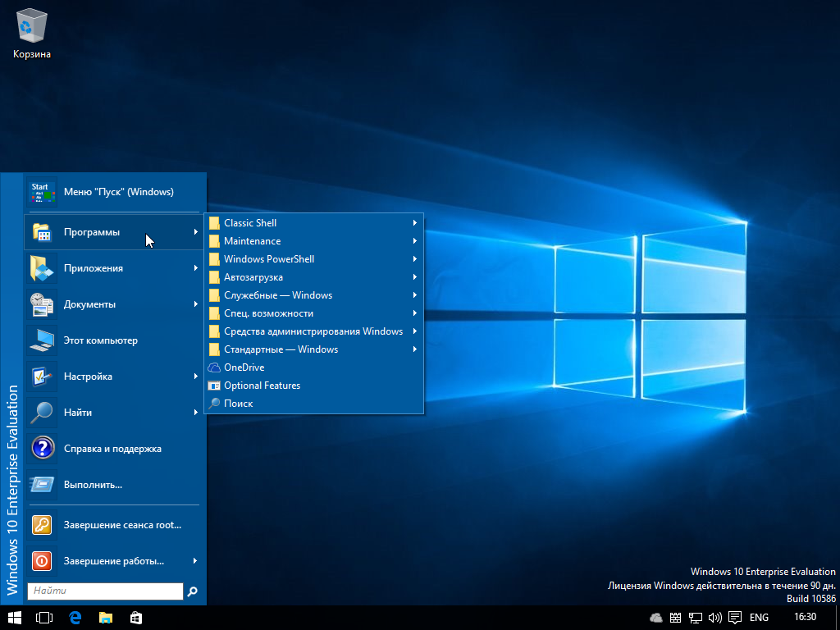Click the search magnifier next to Найти field
The image size is (840, 630).
point(192,591)
